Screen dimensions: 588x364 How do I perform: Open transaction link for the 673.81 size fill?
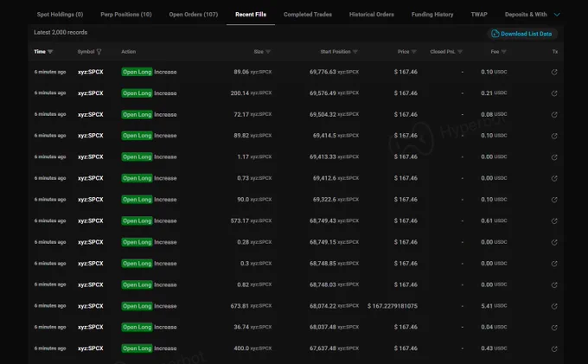(x=554, y=306)
